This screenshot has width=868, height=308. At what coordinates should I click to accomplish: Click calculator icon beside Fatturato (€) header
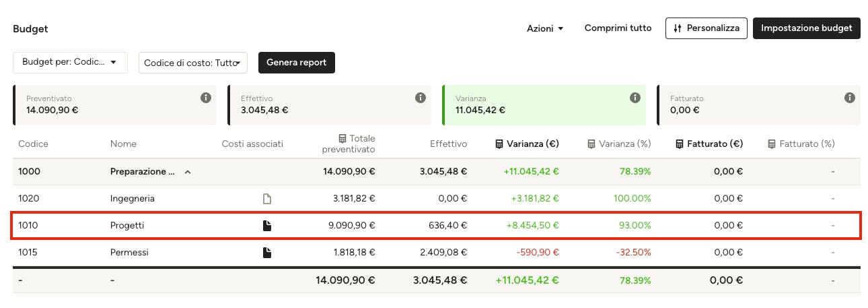680,144
